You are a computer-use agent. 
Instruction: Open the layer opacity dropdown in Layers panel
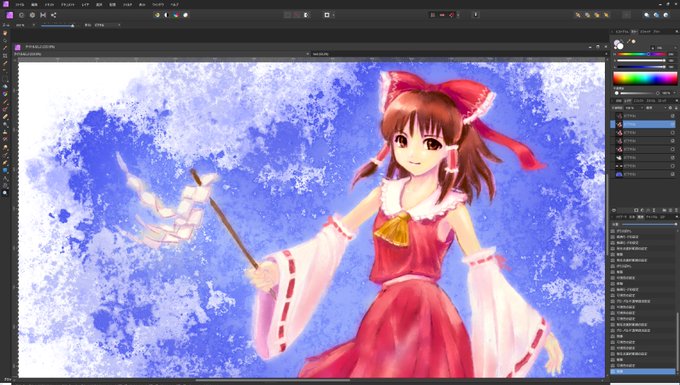634,108
